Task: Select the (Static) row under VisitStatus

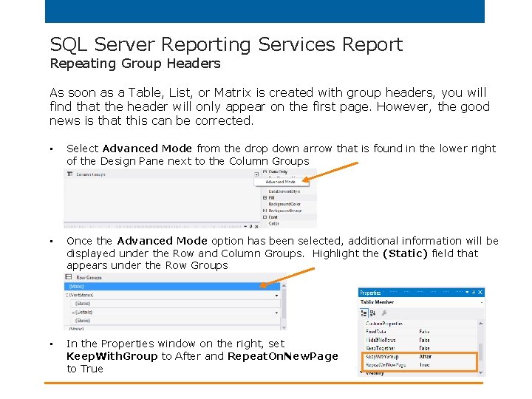Action: 174,304
